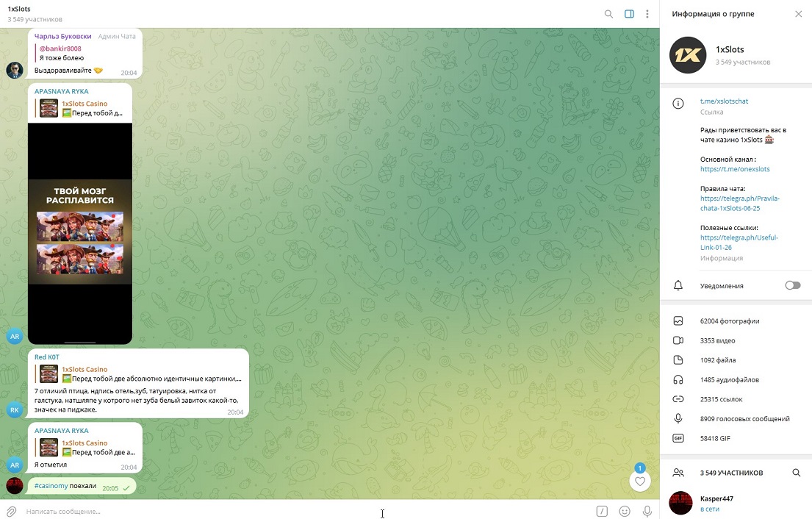Click the RK avatar of Red K0T
812x519 pixels.
(x=15, y=409)
